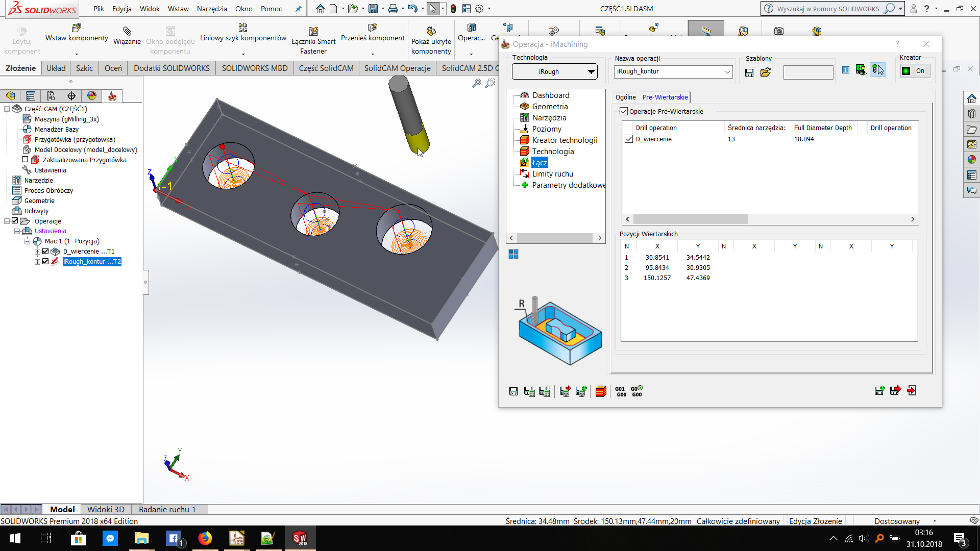Collapse the Operacje node in CAM tree
The image size is (980, 551).
7,221
